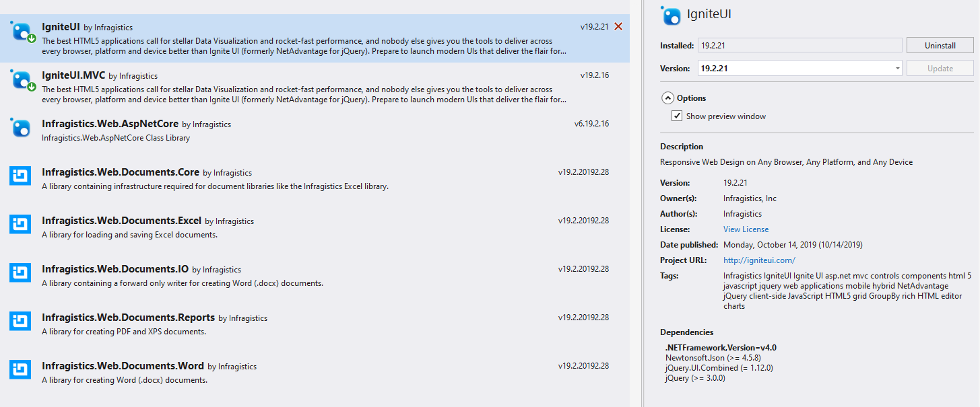
Task: Select the IgniteUI.MVC package title
Action: click(x=73, y=75)
